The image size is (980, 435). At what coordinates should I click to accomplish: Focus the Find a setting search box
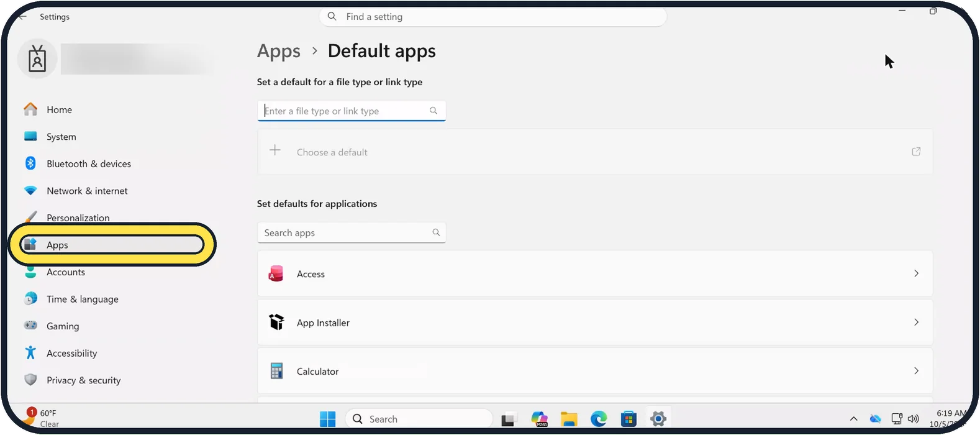[x=493, y=17]
